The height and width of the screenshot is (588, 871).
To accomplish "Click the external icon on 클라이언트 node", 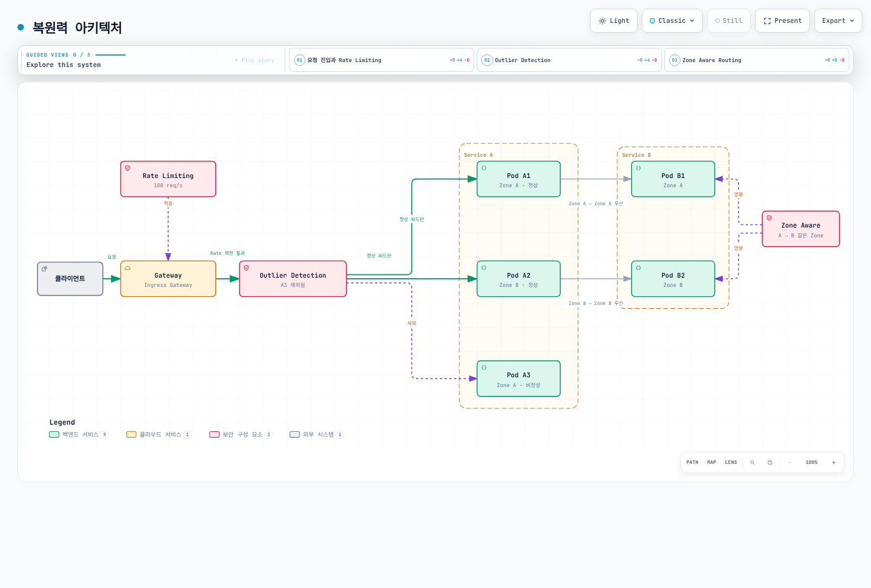I will point(44,269).
